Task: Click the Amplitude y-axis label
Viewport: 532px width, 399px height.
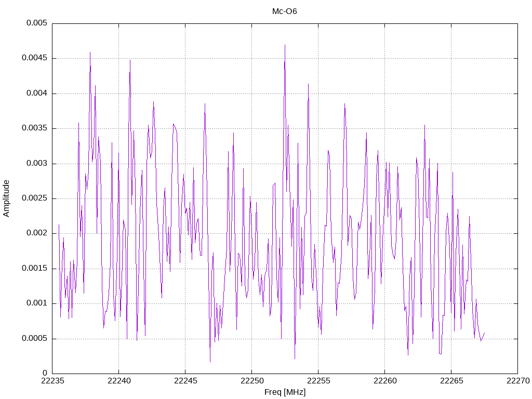Action: coord(6,198)
